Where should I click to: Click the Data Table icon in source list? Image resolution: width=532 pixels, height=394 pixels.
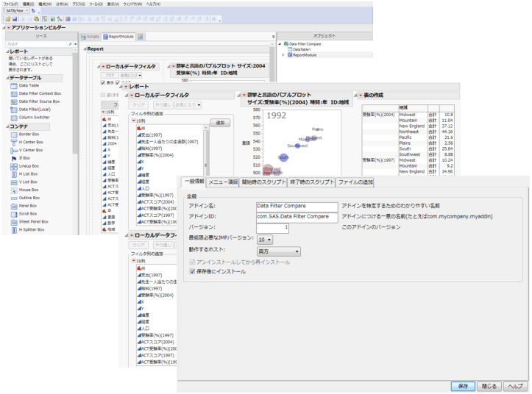pyautogui.click(x=14, y=86)
